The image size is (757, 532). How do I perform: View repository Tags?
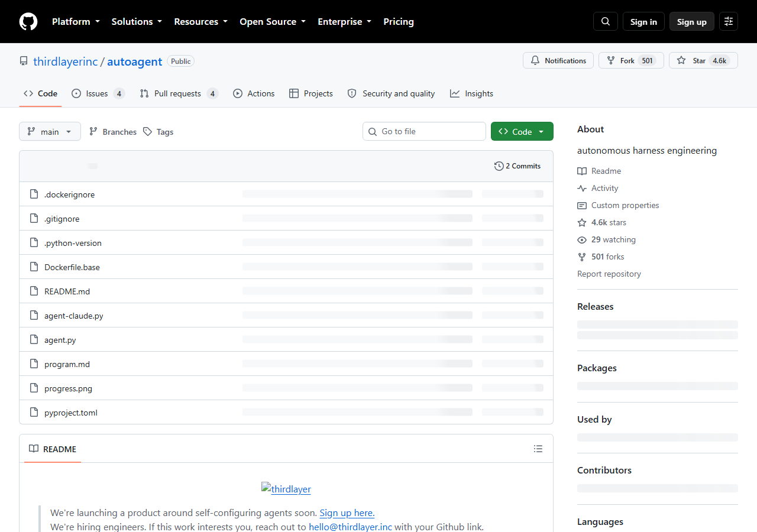coord(158,132)
